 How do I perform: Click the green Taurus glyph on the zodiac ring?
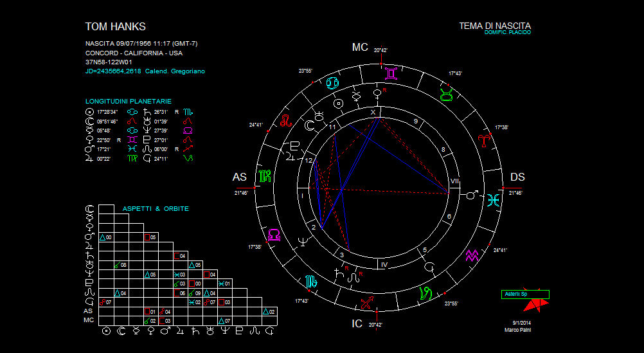(447, 95)
